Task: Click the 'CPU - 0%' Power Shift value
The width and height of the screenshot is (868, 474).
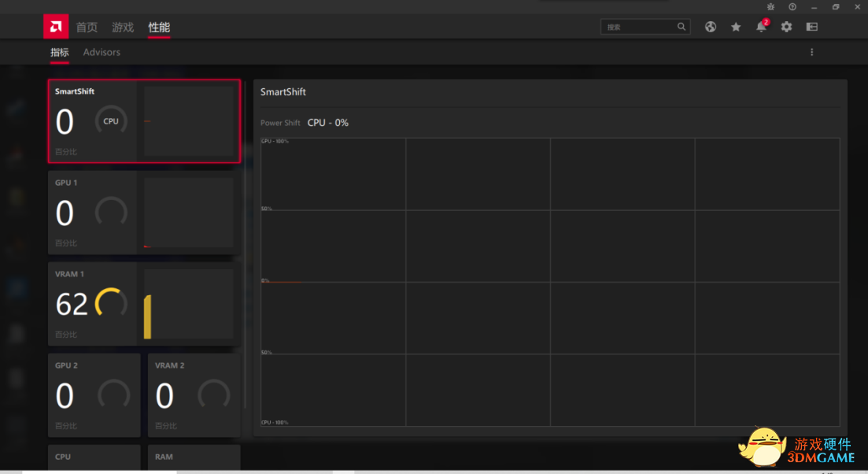Action: tap(327, 123)
